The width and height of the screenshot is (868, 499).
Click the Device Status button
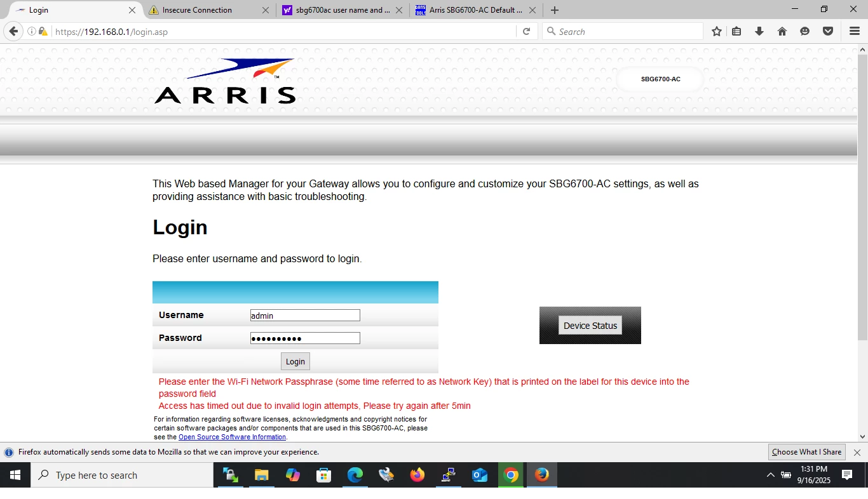(x=590, y=326)
